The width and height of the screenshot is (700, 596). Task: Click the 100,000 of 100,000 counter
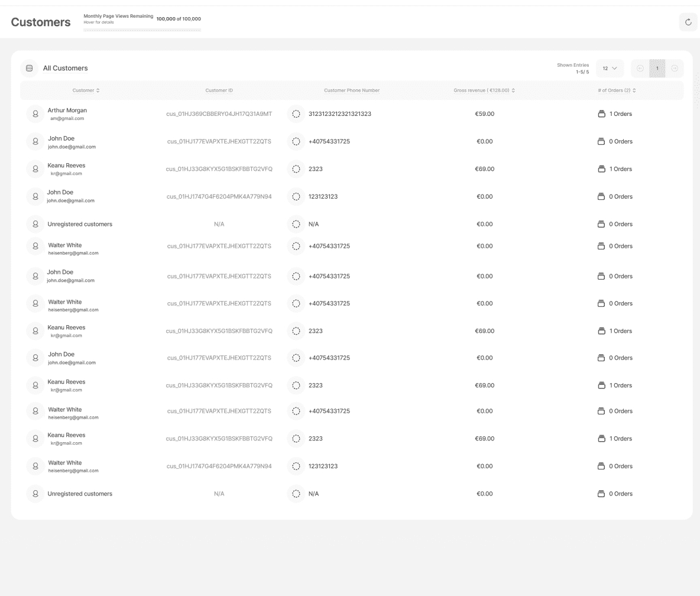(179, 19)
